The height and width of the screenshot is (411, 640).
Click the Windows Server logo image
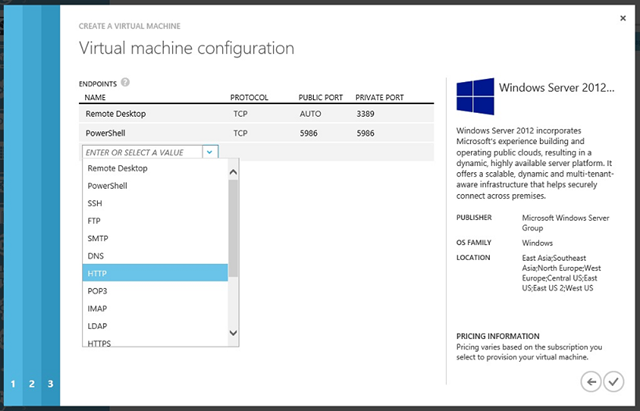(475, 96)
